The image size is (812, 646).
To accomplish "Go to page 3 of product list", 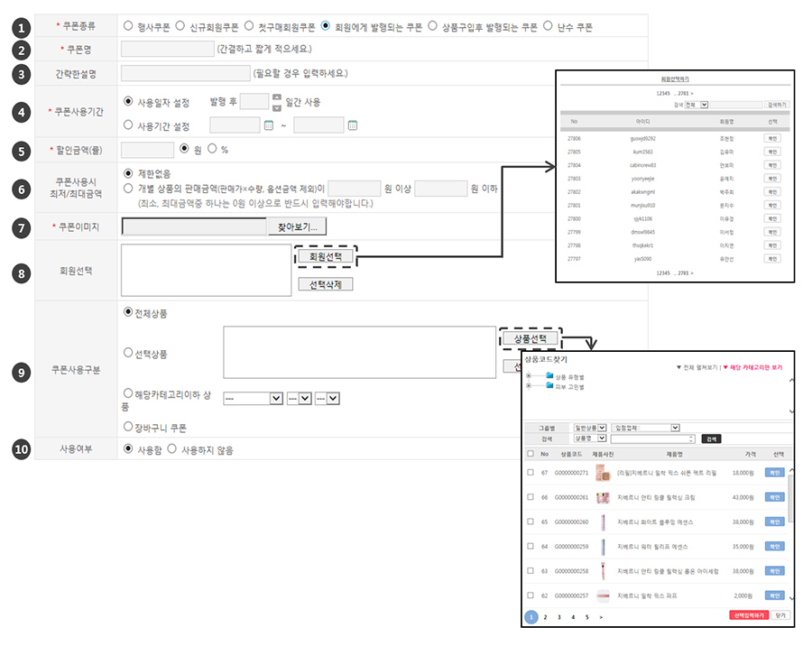I will (x=559, y=617).
